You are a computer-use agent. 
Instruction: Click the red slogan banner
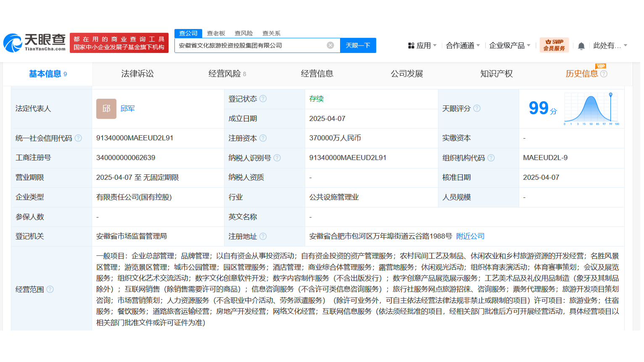point(119,43)
